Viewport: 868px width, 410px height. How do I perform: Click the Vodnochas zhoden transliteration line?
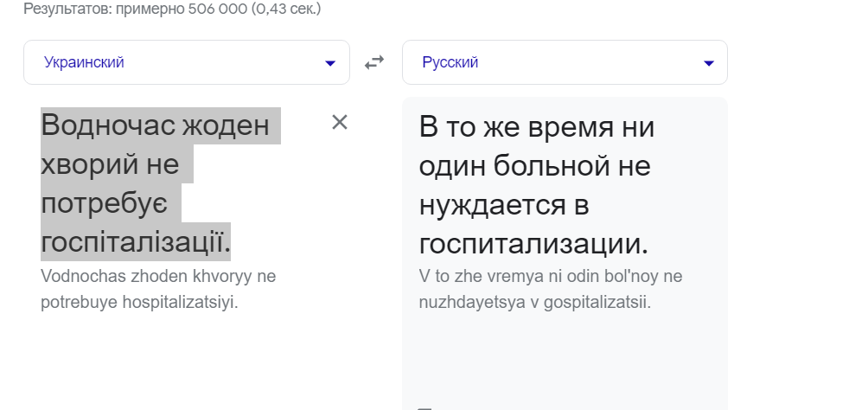coord(158,276)
